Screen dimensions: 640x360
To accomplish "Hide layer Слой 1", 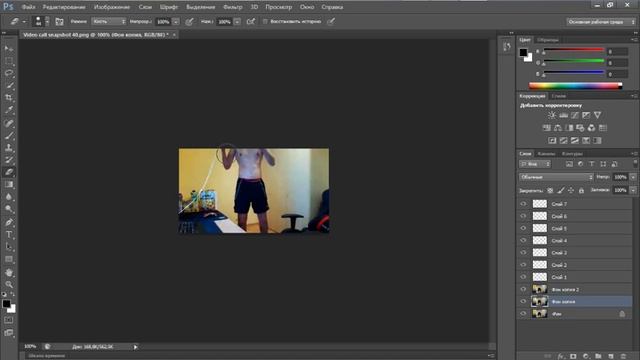I will tap(523, 277).
